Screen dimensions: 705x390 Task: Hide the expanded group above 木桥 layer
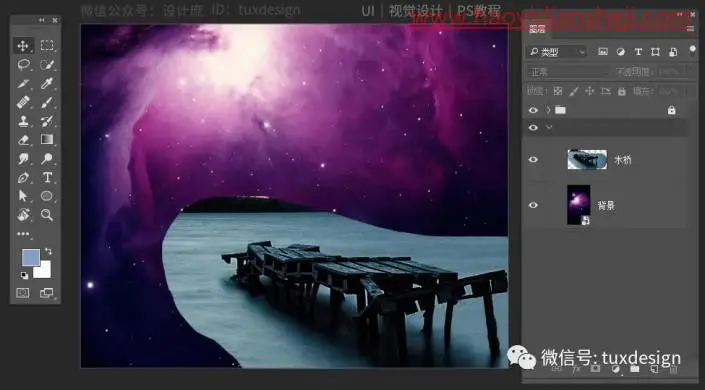click(x=533, y=128)
